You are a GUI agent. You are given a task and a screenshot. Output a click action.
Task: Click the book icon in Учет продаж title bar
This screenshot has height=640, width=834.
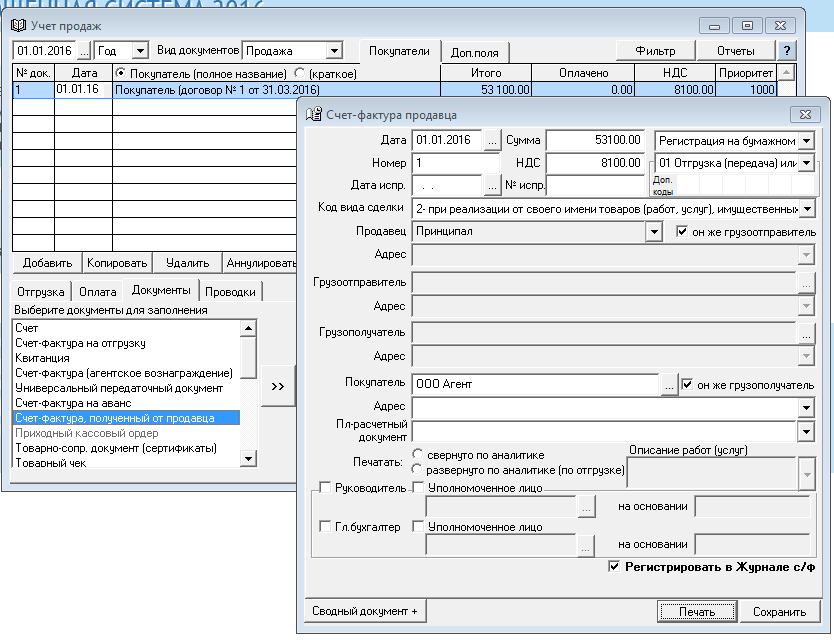coord(19,25)
